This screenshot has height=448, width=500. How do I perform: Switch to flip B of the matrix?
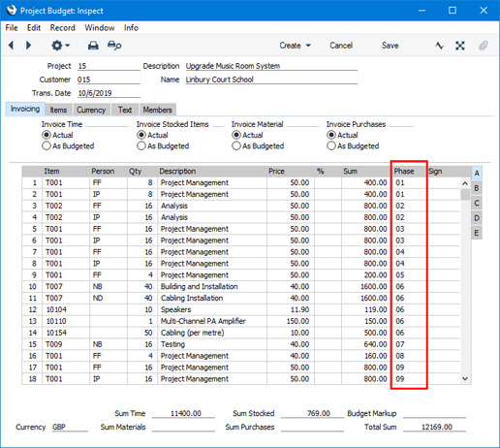coord(477,188)
